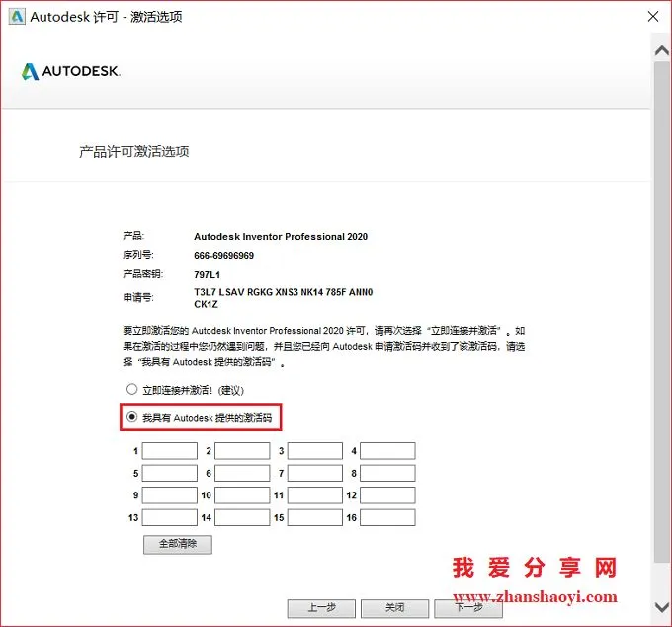The image size is (672, 627).
Task: Select '我具有 Autodesk 提供的激活码' radio option
Action: 132,417
